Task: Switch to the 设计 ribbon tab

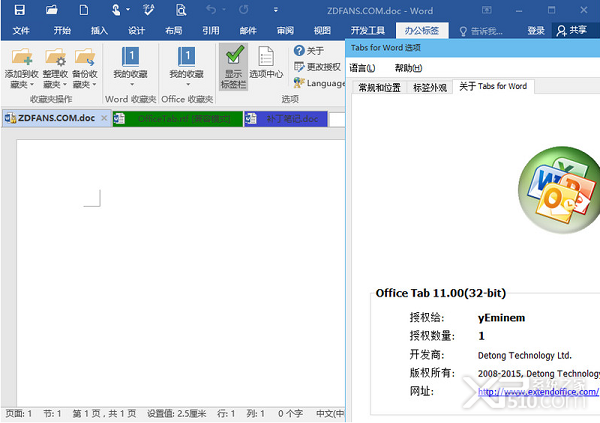Action: pyautogui.click(x=136, y=31)
